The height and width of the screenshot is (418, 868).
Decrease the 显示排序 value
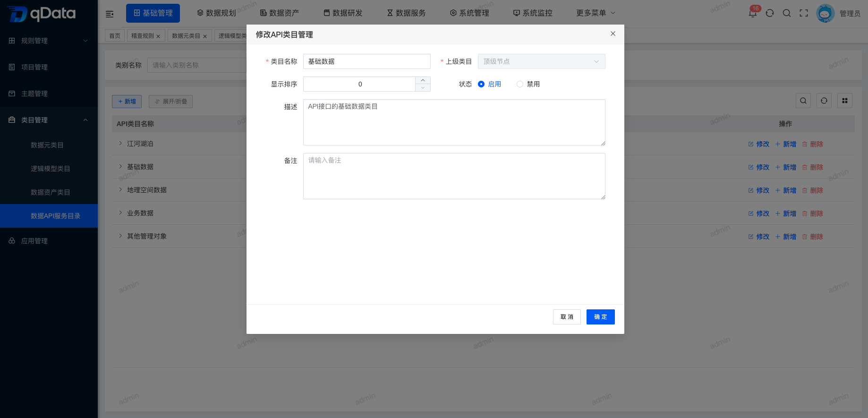(x=423, y=88)
